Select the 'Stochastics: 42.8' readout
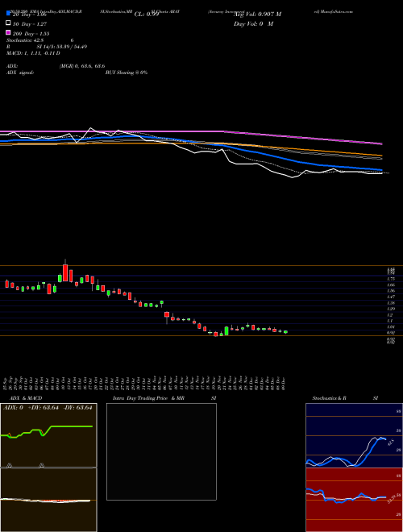Image resolution: width=403 pixels, height=532 pixels. [23, 40]
